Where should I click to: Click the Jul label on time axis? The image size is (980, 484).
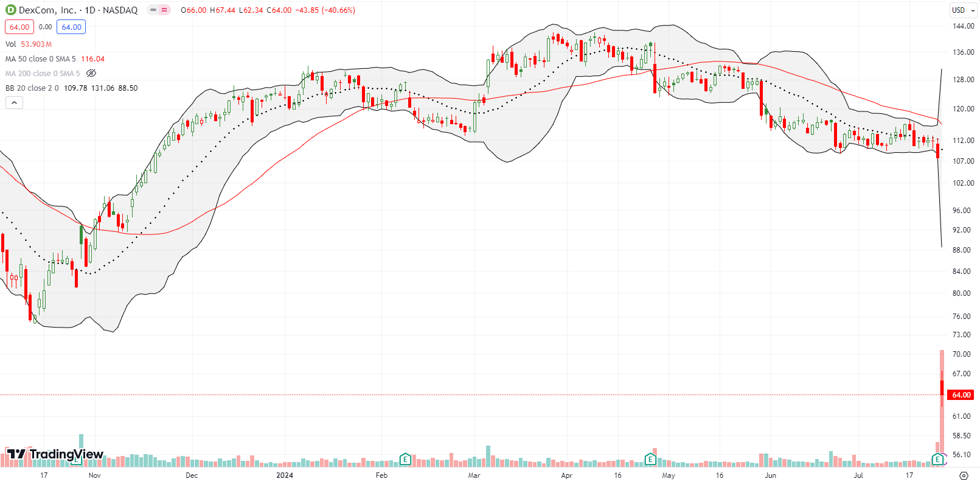point(858,475)
